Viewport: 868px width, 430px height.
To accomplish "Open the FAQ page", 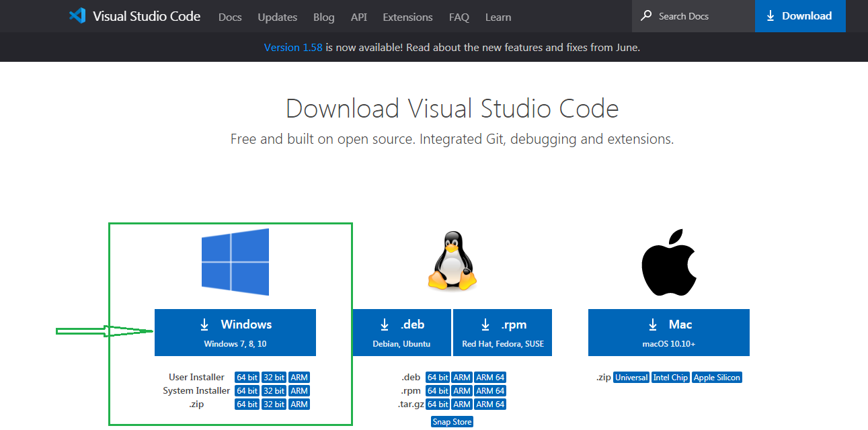I will point(459,17).
